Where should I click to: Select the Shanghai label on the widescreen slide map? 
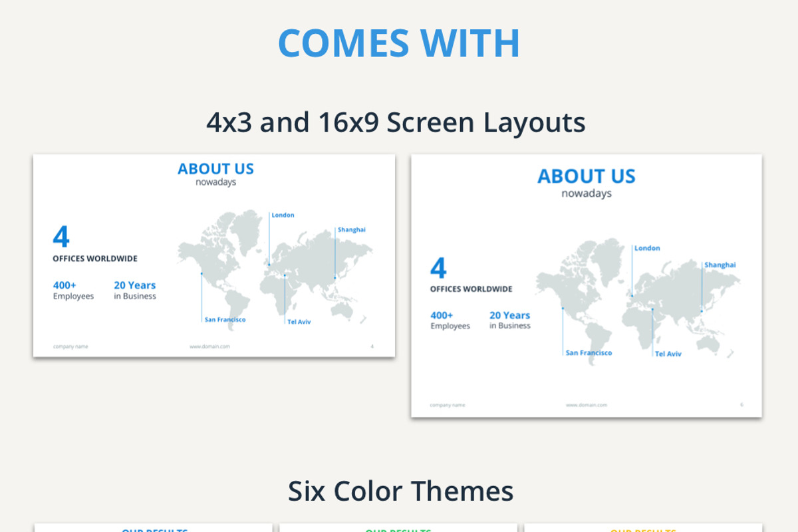[351, 229]
